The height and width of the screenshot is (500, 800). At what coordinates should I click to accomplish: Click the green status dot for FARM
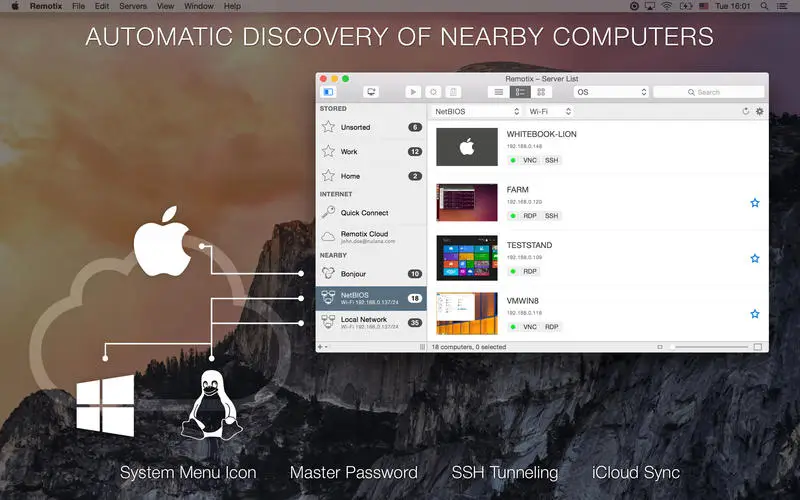pos(513,216)
